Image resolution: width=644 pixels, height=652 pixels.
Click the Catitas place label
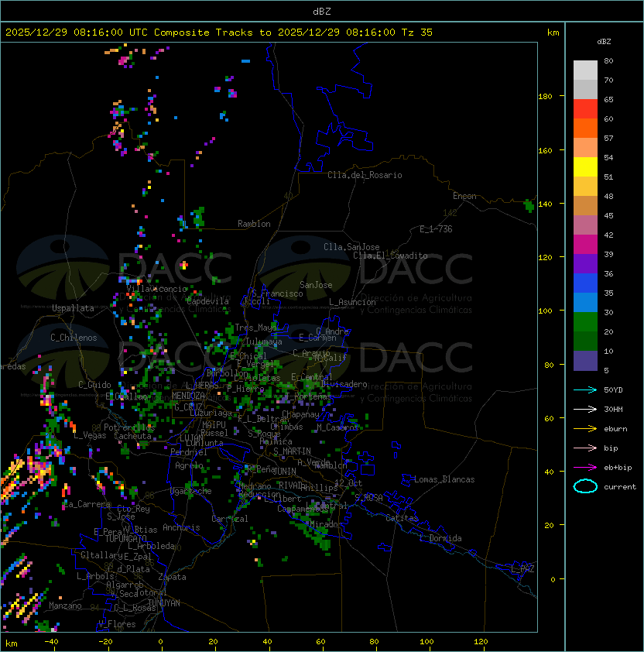click(x=402, y=519)
